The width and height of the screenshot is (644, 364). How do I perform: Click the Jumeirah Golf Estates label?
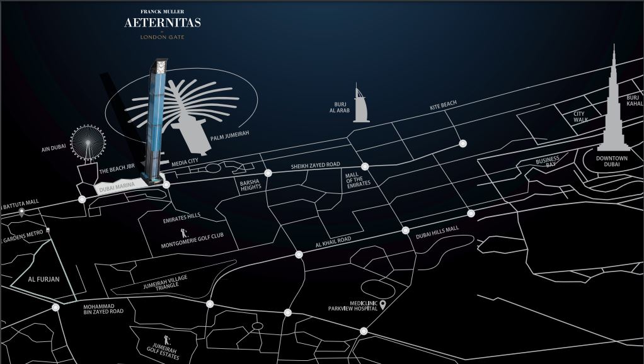[163, 351]
